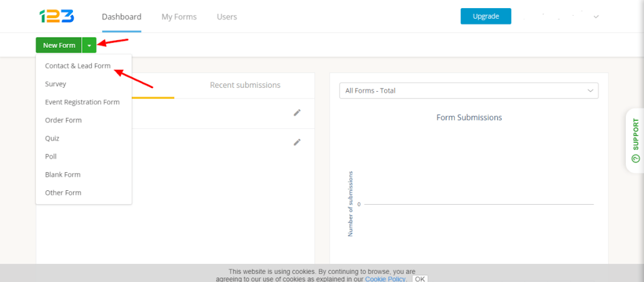
Task: Click the second form's pencil edit icon
Action: pyautogui.click(x=297, y=142)
